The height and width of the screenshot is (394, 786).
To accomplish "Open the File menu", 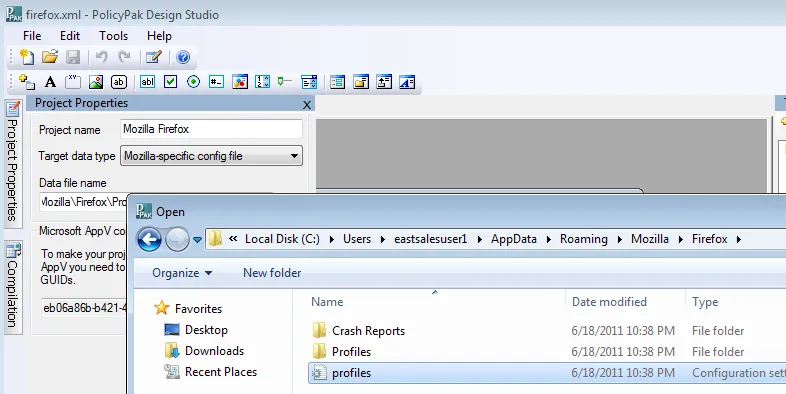I will tap(32, 36).
